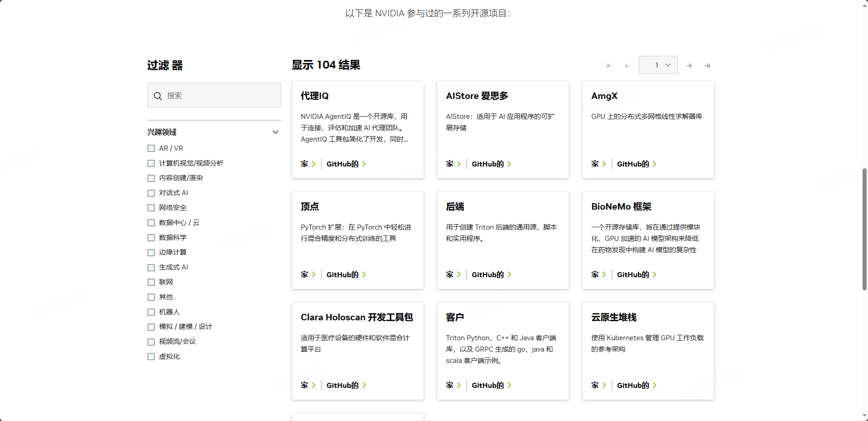Screen dimensions: 868x421
Task: Check the AR / VR filter
Action: [151, 148]
